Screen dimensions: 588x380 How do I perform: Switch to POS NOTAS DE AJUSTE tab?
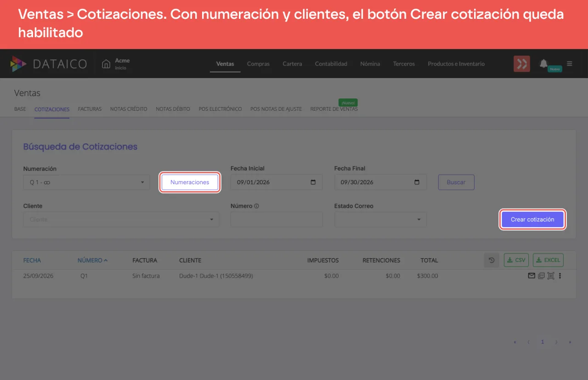click(x=276, y=109)
